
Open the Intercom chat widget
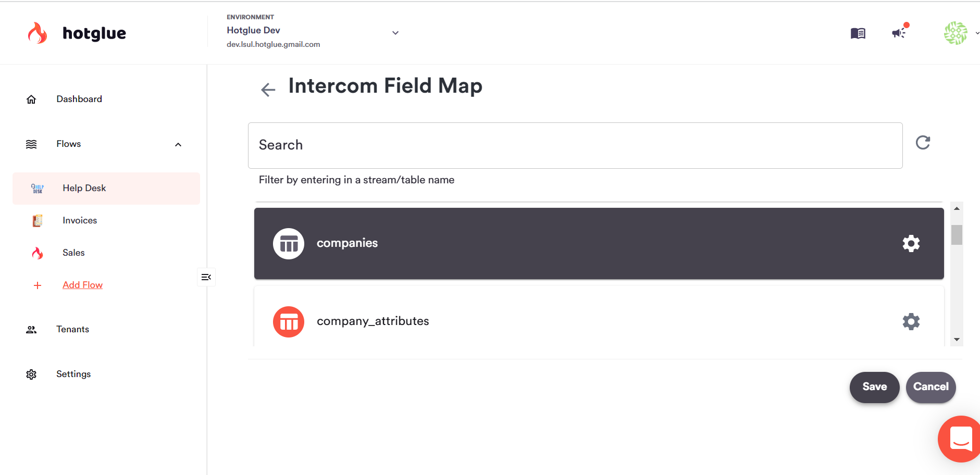(x=960, y=439)
